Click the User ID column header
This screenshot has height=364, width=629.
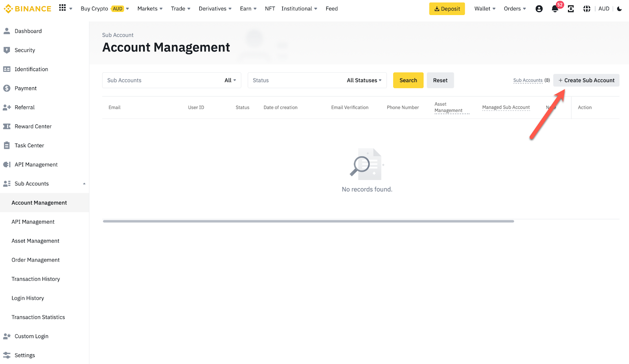196,107
